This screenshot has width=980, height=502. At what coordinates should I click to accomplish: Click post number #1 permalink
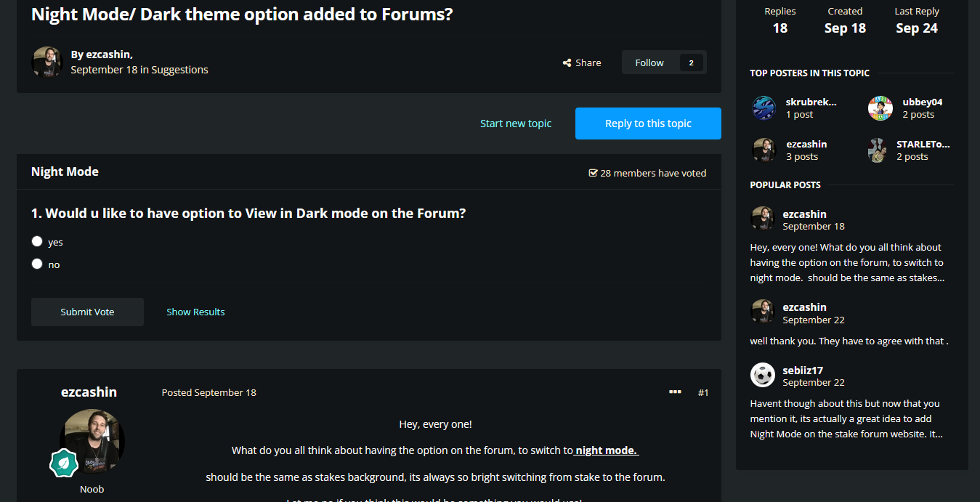point(703,392)
